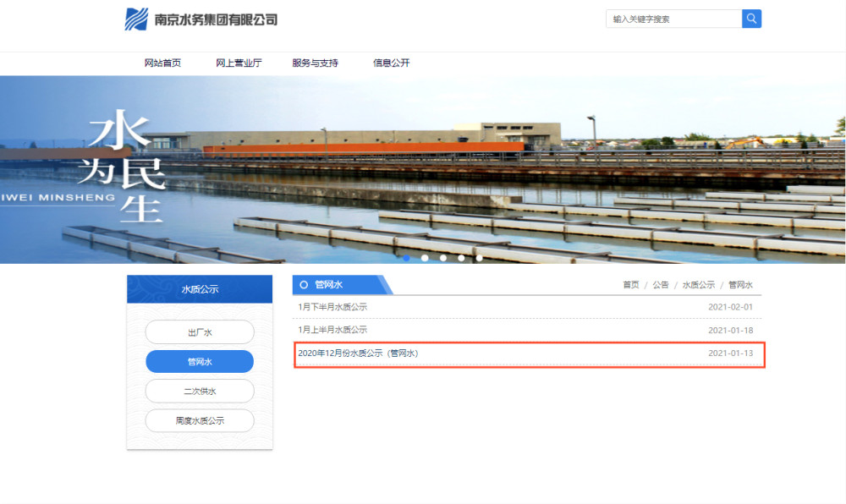The width and height of the screenshot is (846, 504).
Task: Click the 管网水 section tab header
Action: click(x=342, y=285)
